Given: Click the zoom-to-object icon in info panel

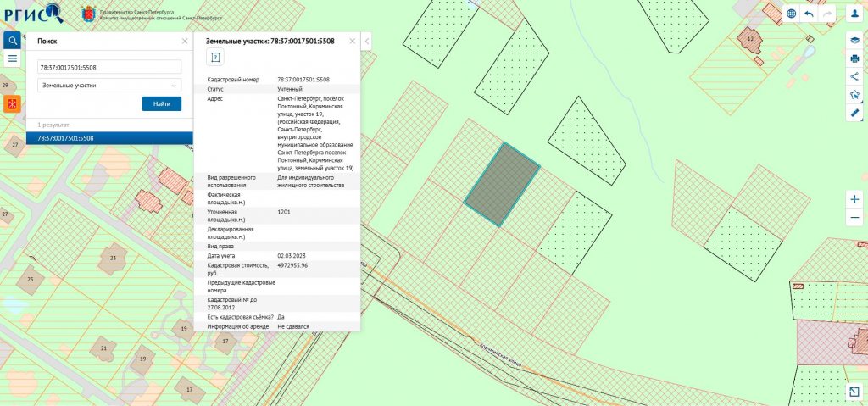Looking at the screenshot, I should 215,57.
